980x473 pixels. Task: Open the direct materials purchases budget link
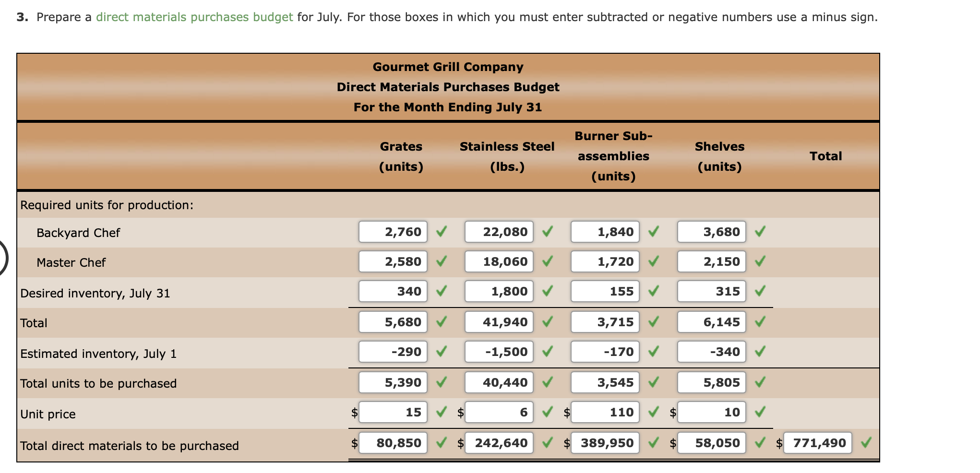click(x=194, y=17)
